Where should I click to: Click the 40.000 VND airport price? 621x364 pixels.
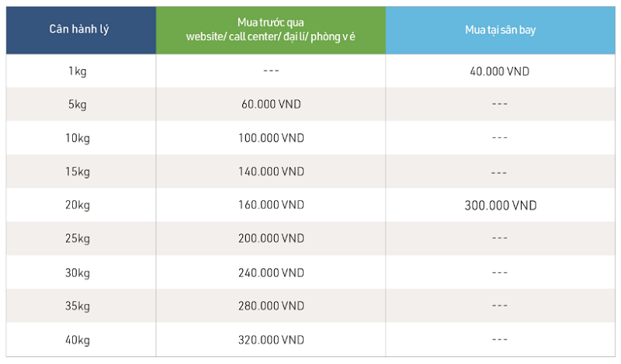(x=500, y=71)
